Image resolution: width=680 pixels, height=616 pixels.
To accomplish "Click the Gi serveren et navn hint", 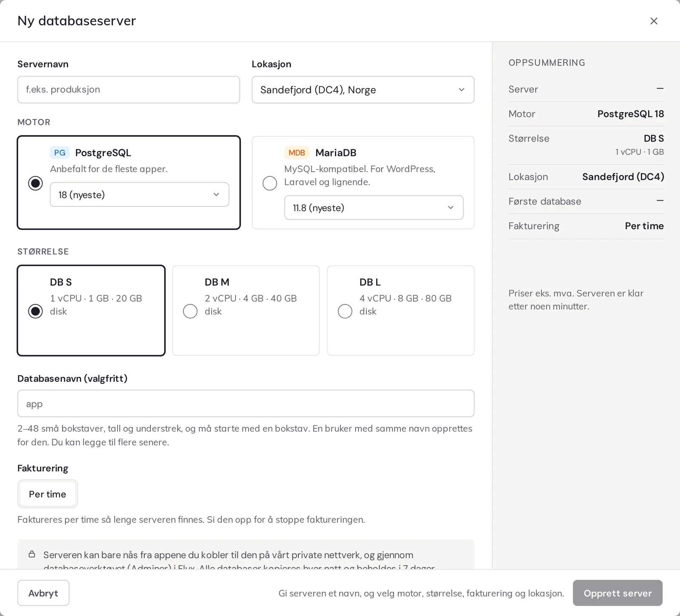I will pos(421,593).
